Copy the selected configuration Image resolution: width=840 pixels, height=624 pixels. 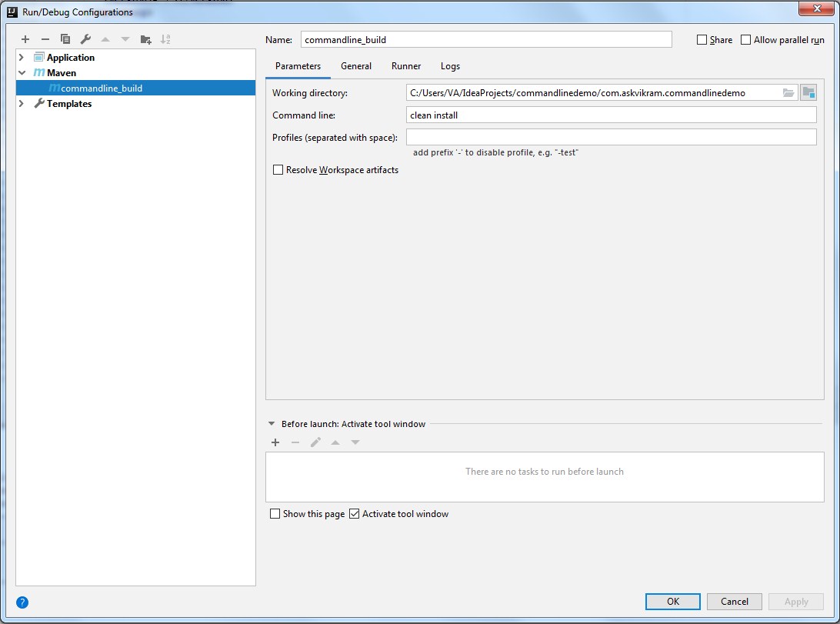tap(65, 39)
